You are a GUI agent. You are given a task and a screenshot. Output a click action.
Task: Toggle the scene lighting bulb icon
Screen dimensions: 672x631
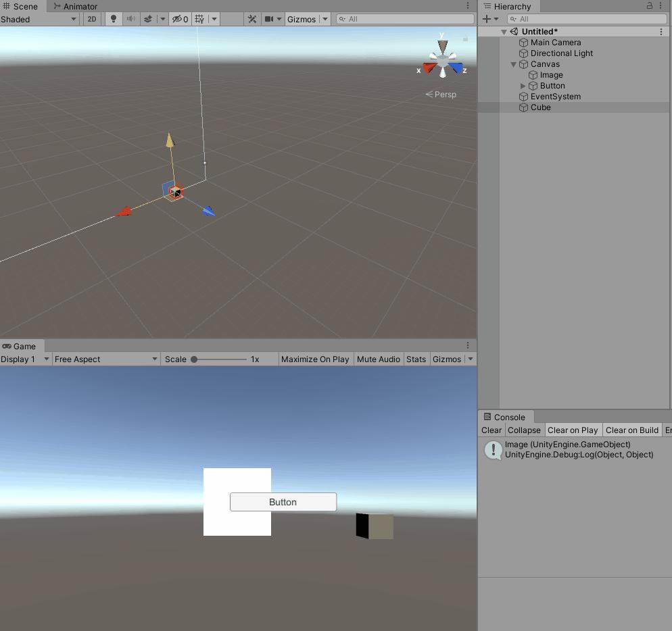(x=113, y=19)
